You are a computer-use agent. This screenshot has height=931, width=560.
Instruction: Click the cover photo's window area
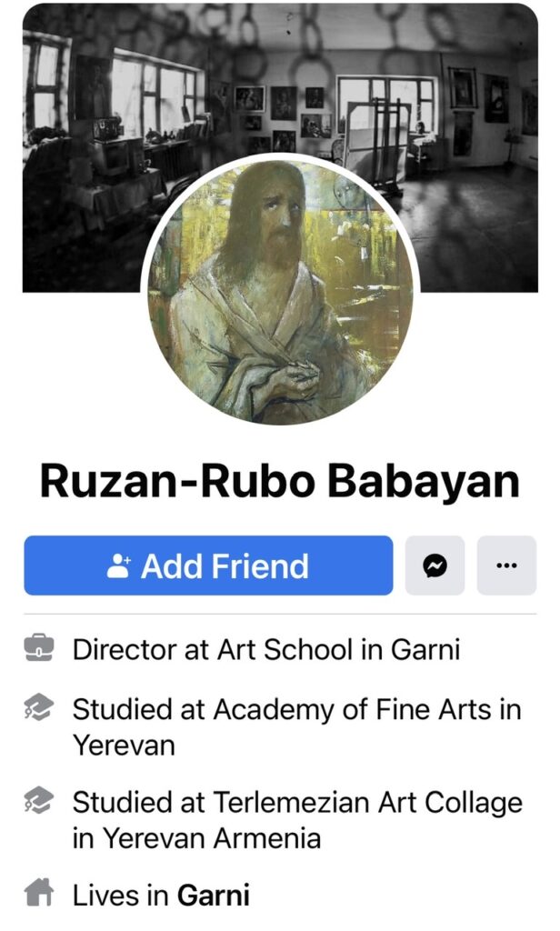[155, 95]
